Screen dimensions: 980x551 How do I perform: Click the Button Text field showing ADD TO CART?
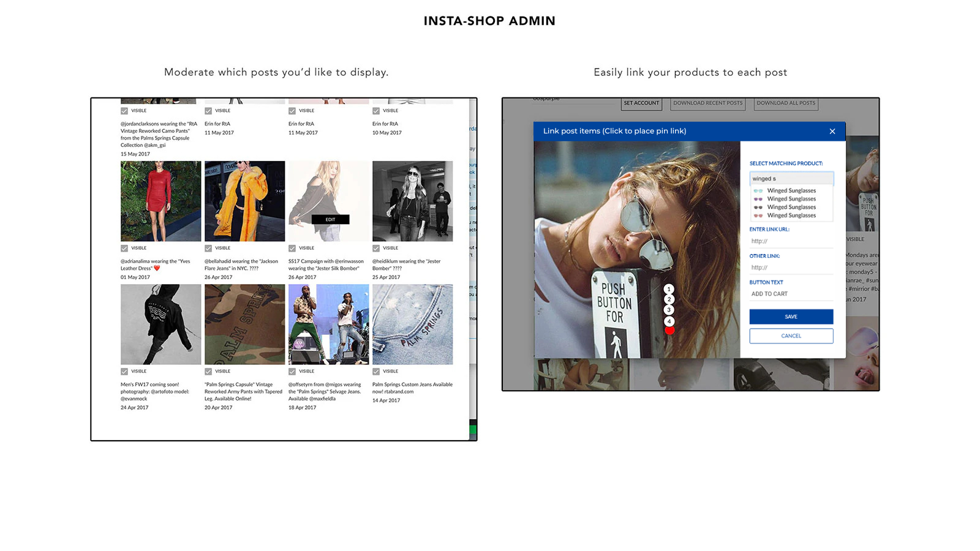tap(791, 294)
